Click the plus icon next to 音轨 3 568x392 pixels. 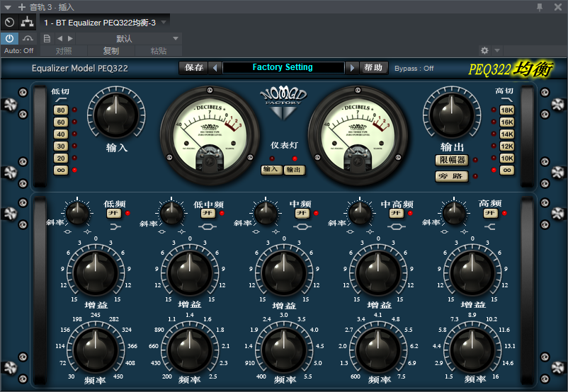click(22, 7)
